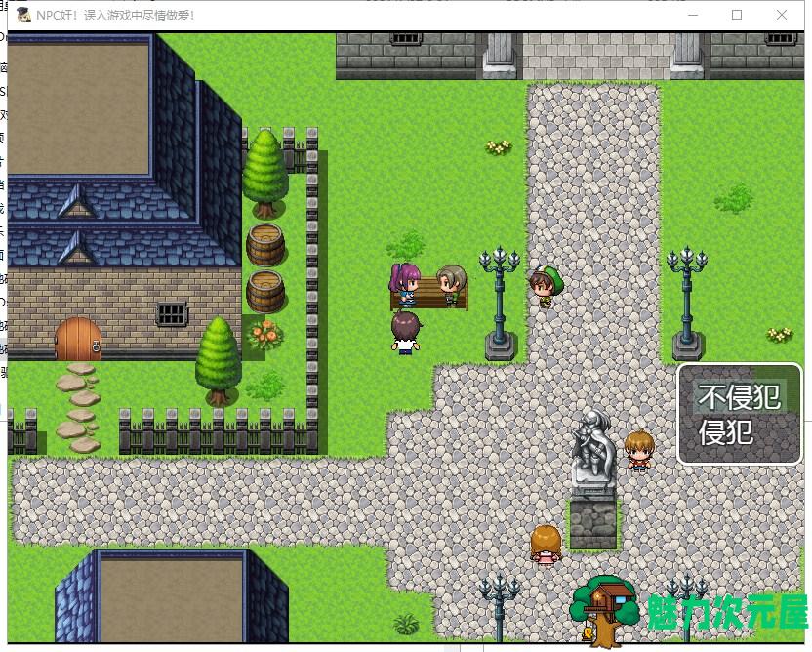812x652 pixels.
Task: Close the game window
Action: [x=782, y=15]
